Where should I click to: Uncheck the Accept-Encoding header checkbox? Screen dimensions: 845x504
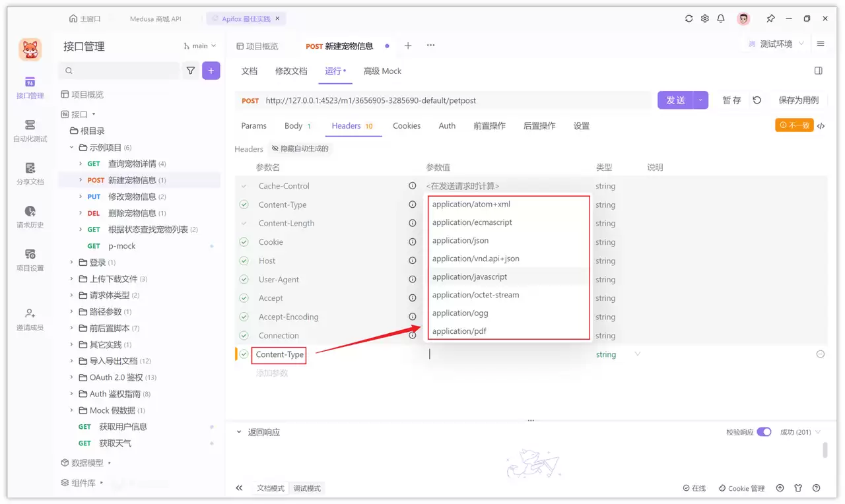244,317
